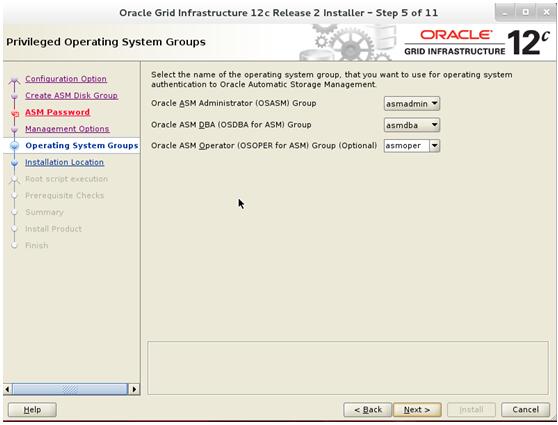Click the Installation Location step bullet icon

pyautogui.click(x=15, y=163)
